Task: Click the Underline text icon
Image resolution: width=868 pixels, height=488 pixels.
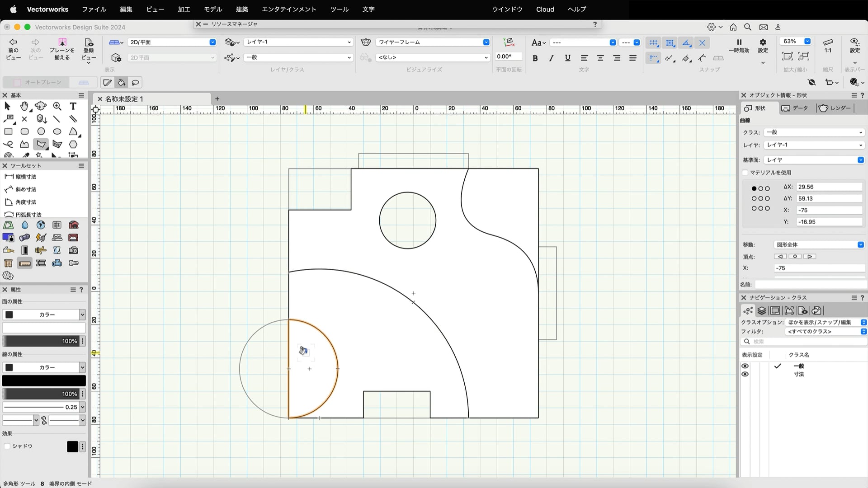Action: pos(568,58)
